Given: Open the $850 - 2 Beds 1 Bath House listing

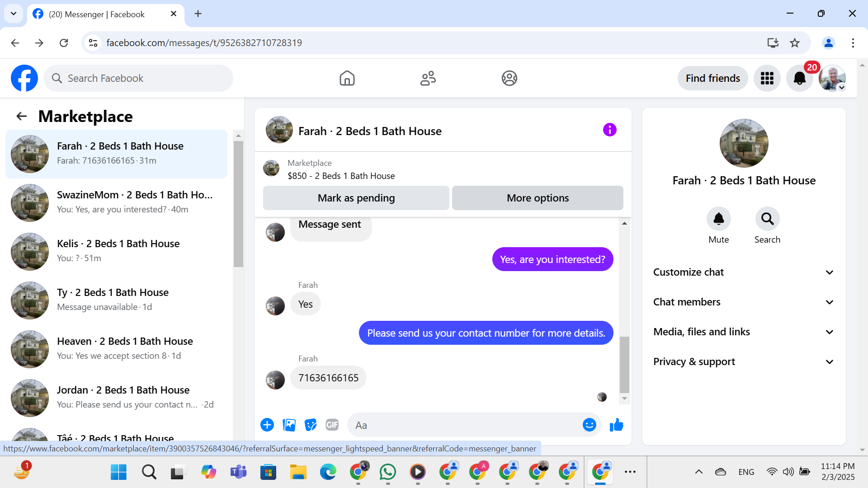Looking at the screenshot, I should (x=341, y=176).
